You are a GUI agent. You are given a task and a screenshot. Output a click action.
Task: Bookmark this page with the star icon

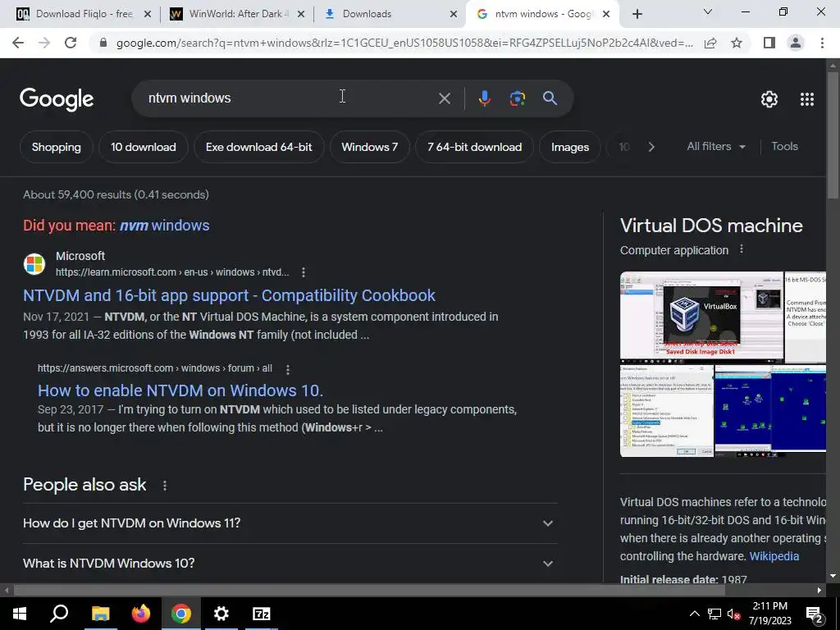click(737, 43)
